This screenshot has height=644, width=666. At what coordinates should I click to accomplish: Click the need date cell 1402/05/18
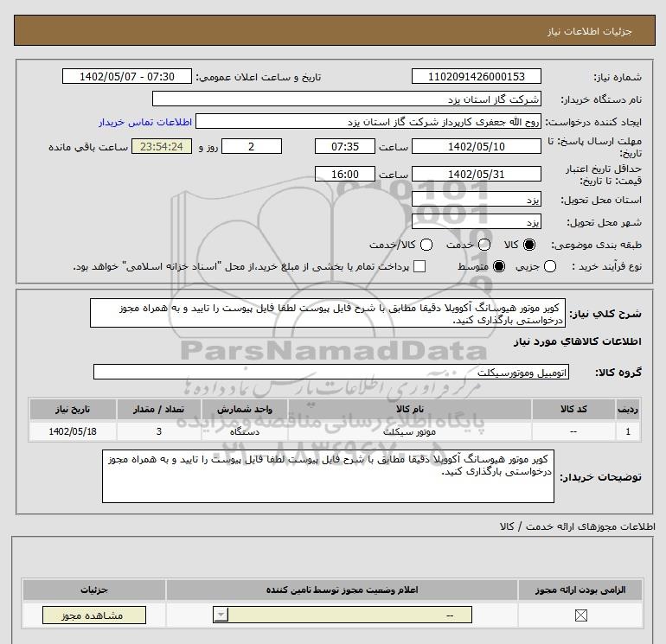click(x=73, y=431)
